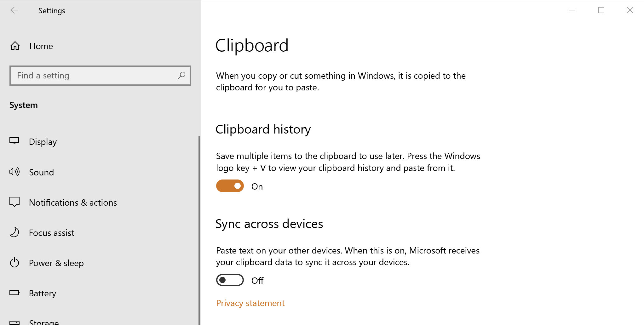Select Notifications & actions menu item
The image size is (644, 325).
coord(73,202)
